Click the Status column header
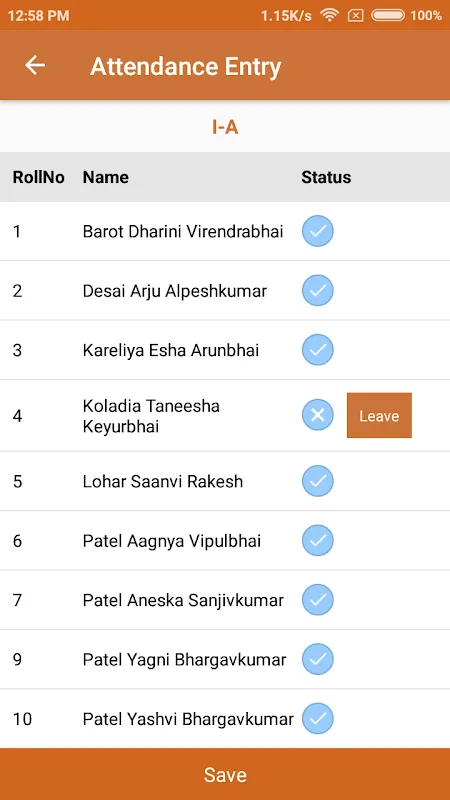450x800 pixels. click(326, 177)
